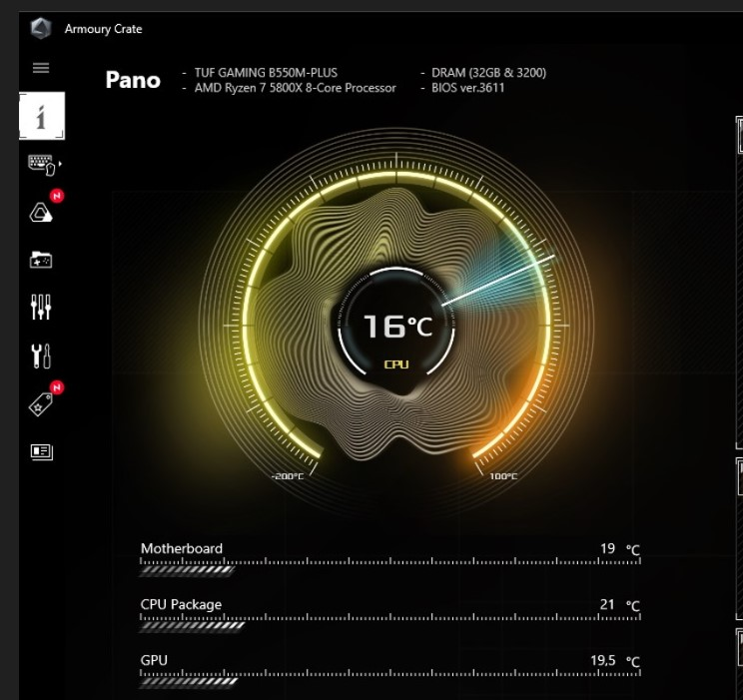743x700 pixels.
Task: Click the Armoury Crate logo icon
Action: (x=41, y=28)
